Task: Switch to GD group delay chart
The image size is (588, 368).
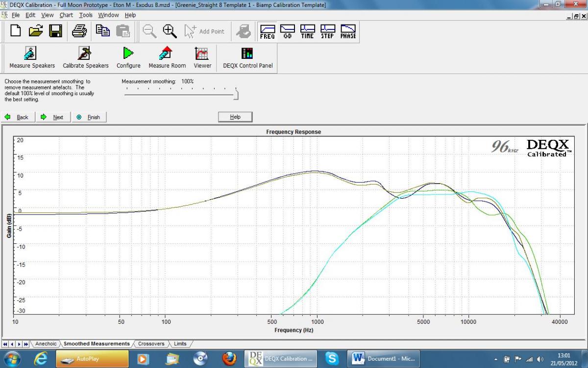Action: (x=288, y=32)
